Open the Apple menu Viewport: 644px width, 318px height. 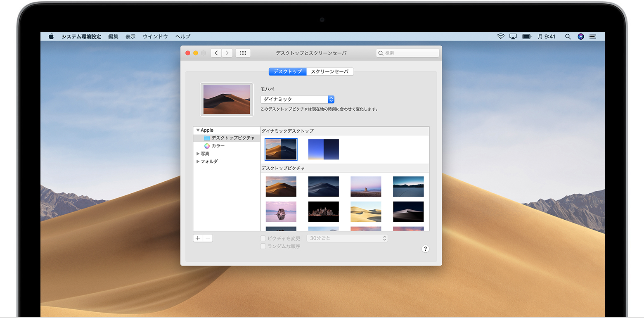(x=51, y=36)
